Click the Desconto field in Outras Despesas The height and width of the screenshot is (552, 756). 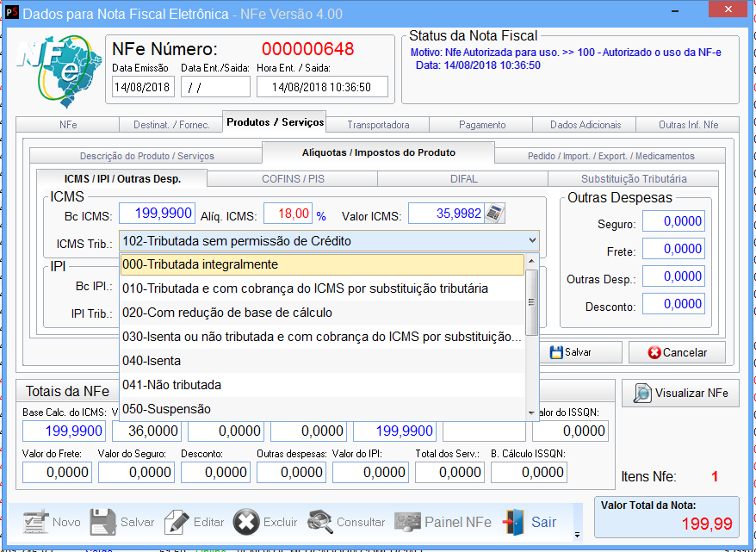pyautogui.click(x=673, y=304)
